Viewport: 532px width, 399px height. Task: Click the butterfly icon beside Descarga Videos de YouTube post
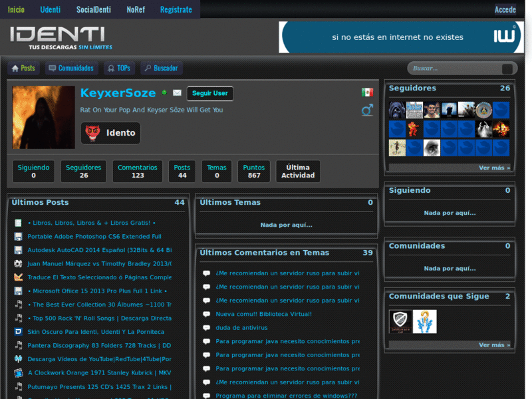pos(19,358)
